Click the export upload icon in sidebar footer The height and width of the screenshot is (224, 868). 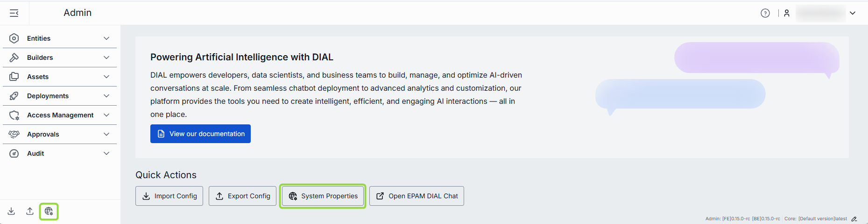tap(30, 211)
